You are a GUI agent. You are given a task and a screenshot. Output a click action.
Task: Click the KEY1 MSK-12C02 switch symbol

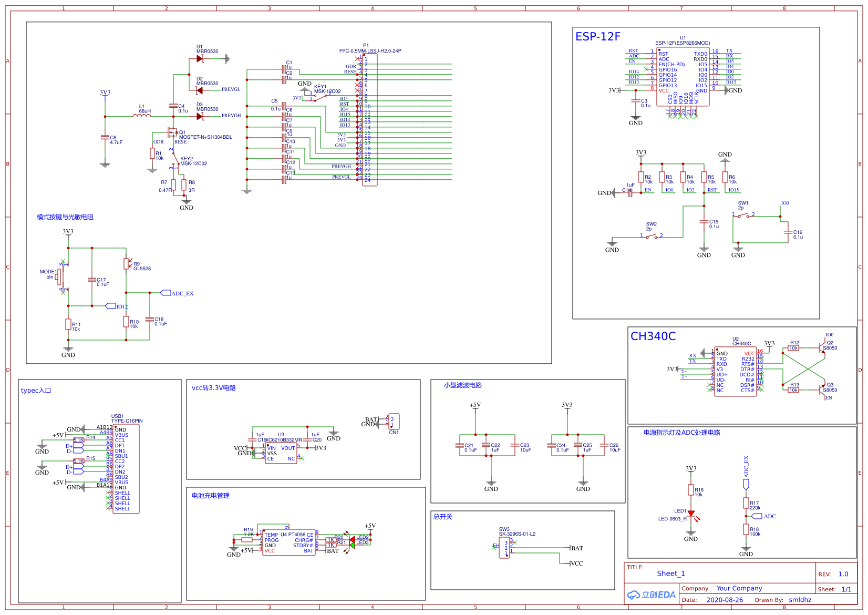321,97
